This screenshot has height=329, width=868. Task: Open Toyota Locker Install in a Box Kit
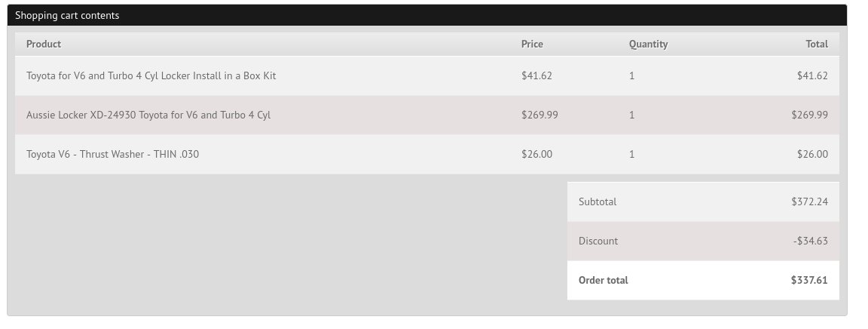[151, 75]
